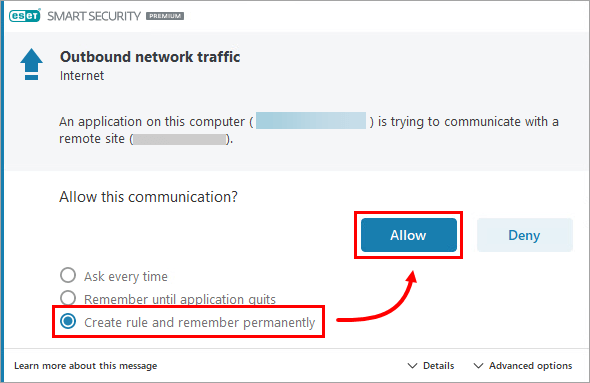Viewport: 590px width, 383px height.
Task: Allow this communication with the Allow button
Action: (x=409, y=235)
